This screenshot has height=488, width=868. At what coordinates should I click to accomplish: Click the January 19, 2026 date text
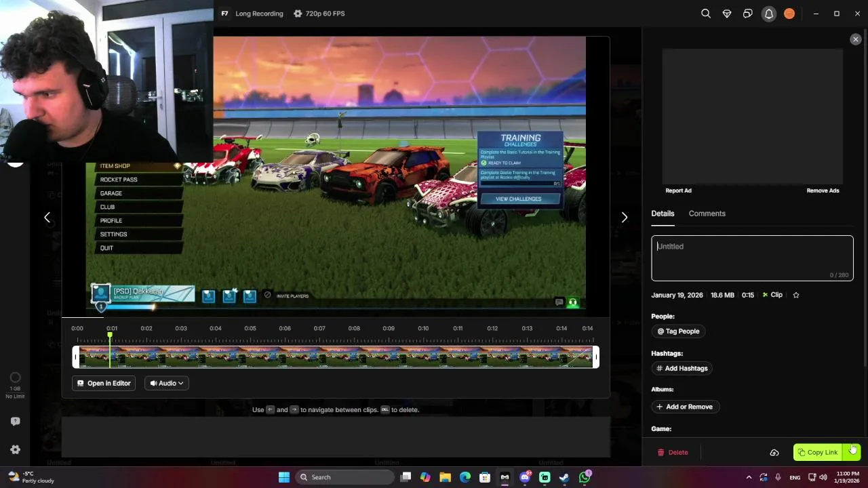pyautogui.click(x=677, y=295)
